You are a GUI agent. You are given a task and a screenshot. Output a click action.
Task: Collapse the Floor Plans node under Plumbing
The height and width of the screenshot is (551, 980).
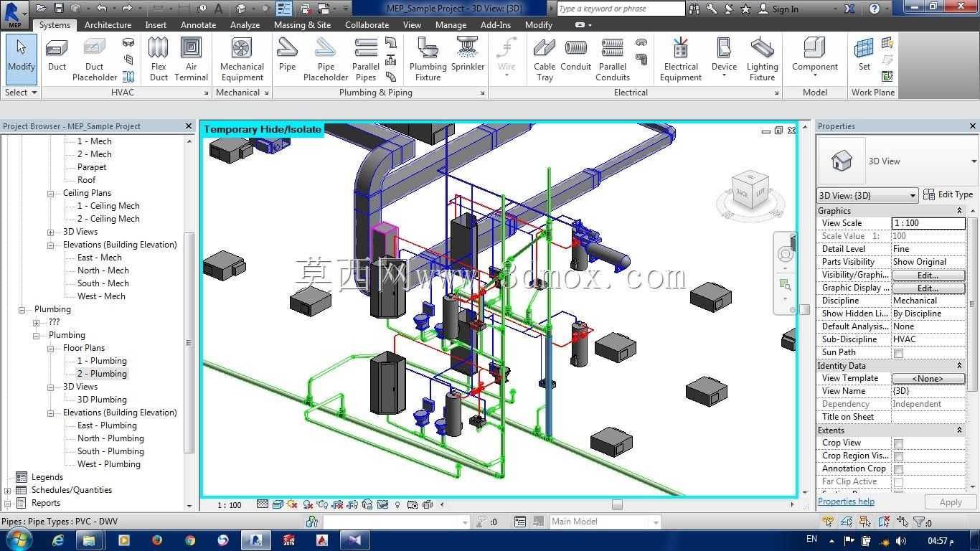click(x=50, y=349)
